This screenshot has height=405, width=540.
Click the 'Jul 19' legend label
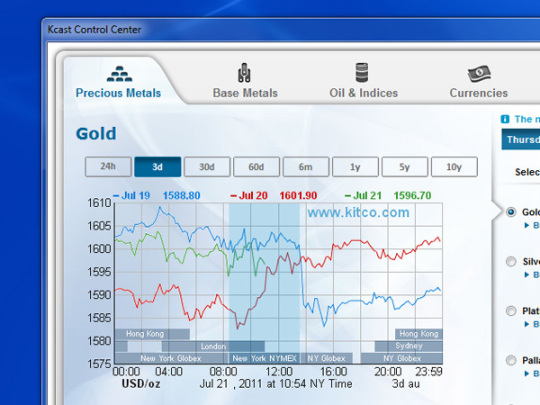tap(135, 196)
